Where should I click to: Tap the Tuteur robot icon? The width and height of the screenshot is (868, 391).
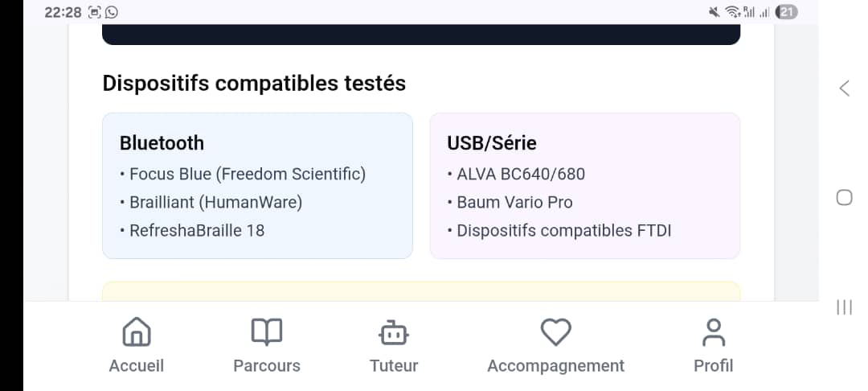pyautogui.click(x=394, y=331)
